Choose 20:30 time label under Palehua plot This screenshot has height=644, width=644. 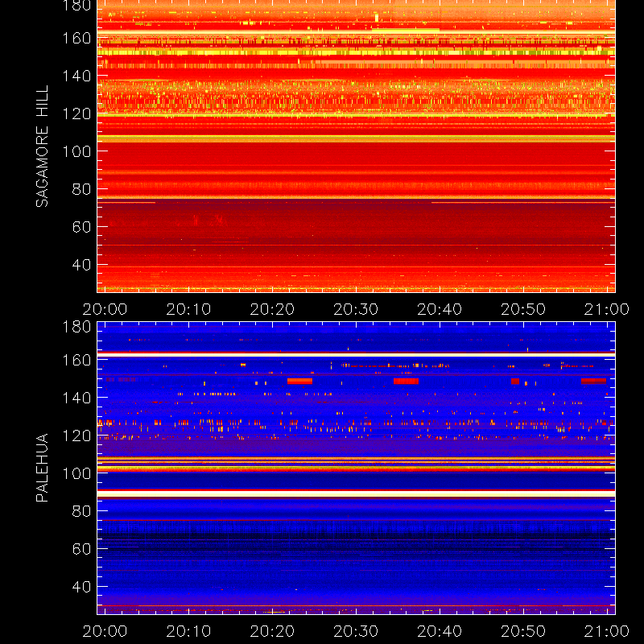coord(356,631)
